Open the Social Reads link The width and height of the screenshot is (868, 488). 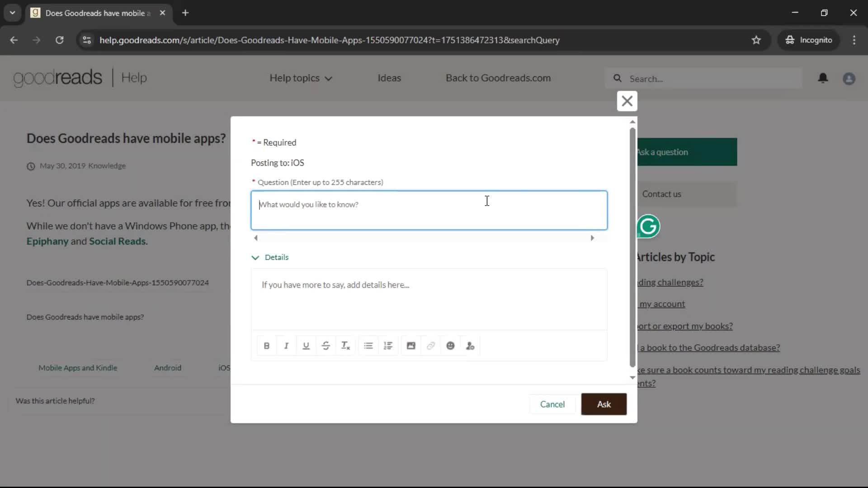[117, 241]
